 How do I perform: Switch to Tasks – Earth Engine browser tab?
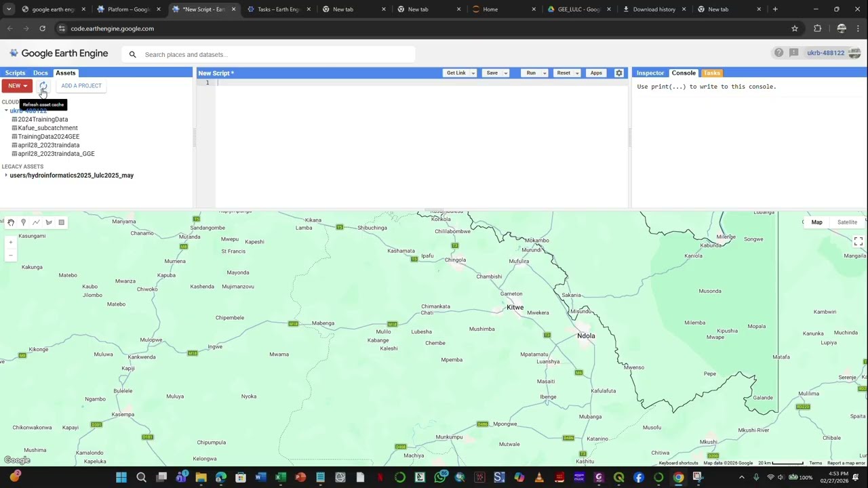point(277,9)
